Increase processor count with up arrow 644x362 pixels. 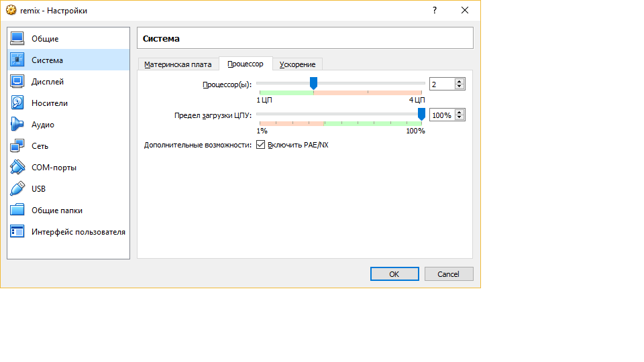point(460,81)
